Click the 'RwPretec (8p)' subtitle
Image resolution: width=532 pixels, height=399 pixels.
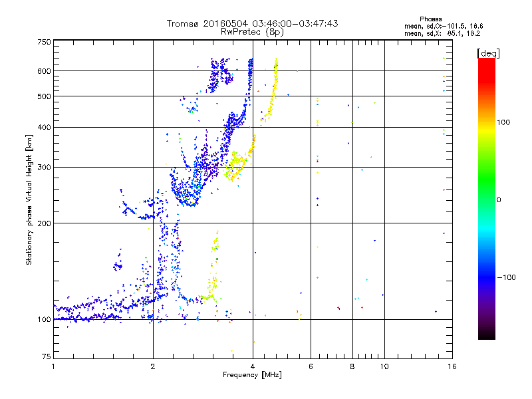click(x=252, y=32)
